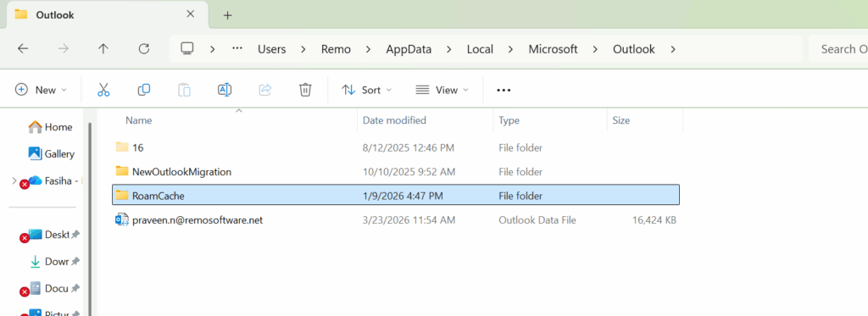
Task: Click the chevron between Users and Remo
Action: click(303, 48)
